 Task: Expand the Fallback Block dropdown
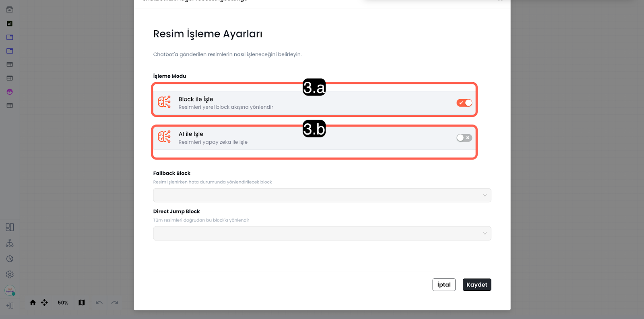(322, 195)
